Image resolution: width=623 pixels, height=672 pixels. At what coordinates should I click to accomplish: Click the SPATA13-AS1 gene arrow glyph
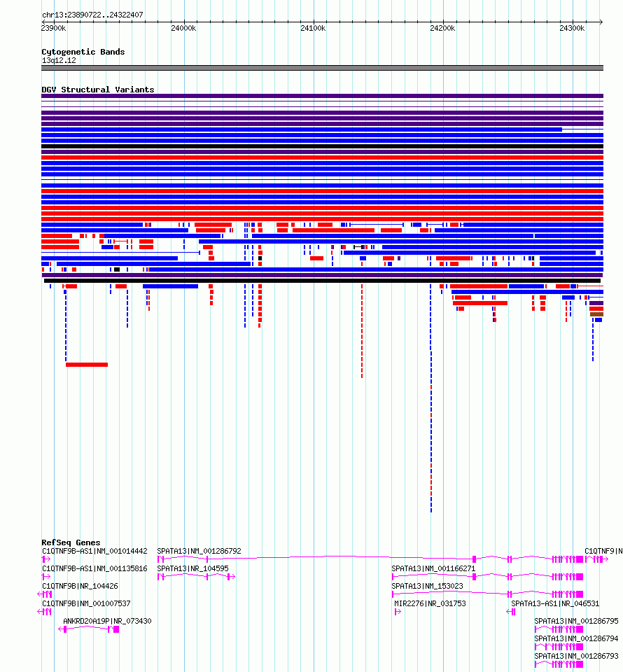511,612
